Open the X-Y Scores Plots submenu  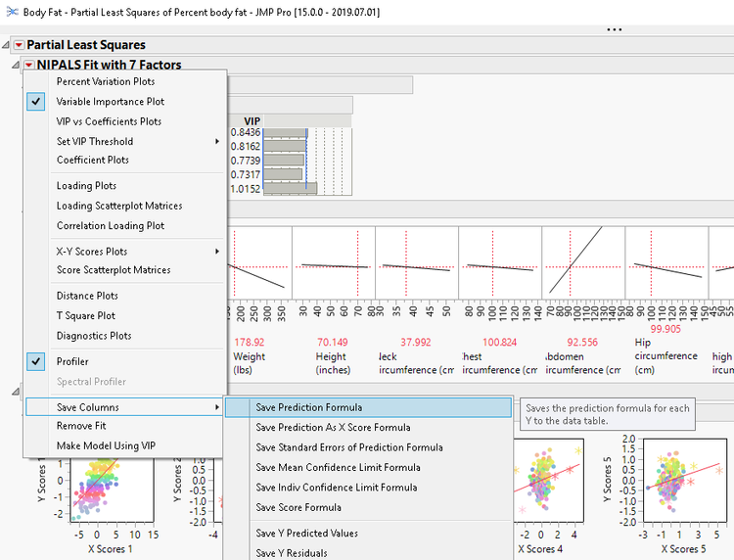92,251
